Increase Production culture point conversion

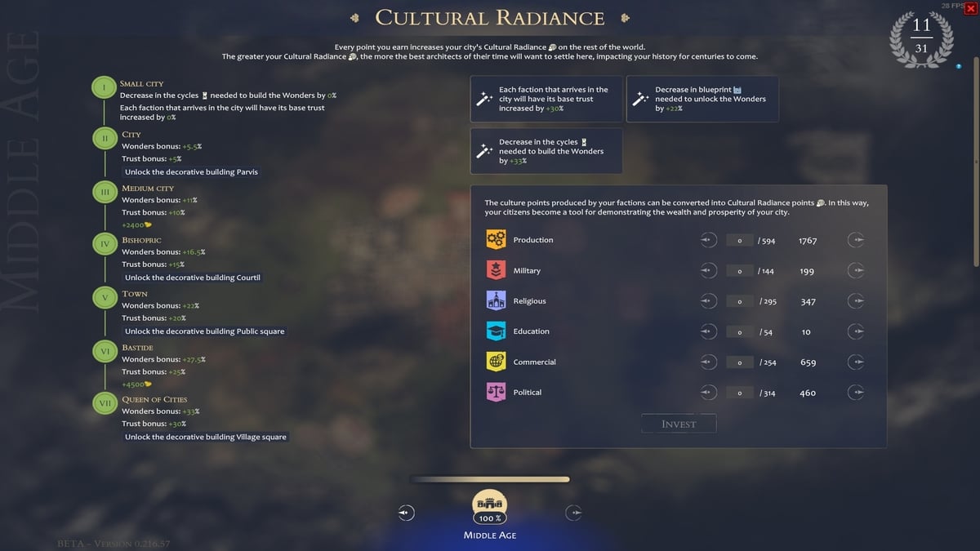coord(856,239)
